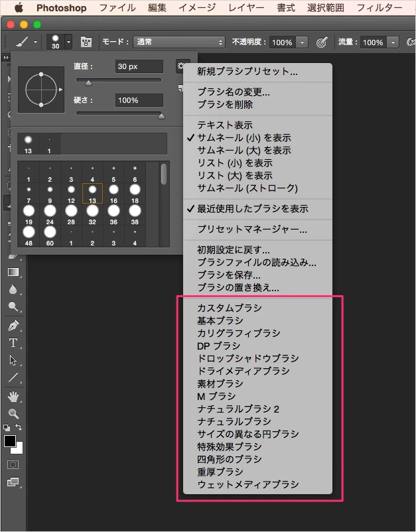Switch to サムネール (ストローク) view
Screen dimensions: 416x532
(247, 188)
